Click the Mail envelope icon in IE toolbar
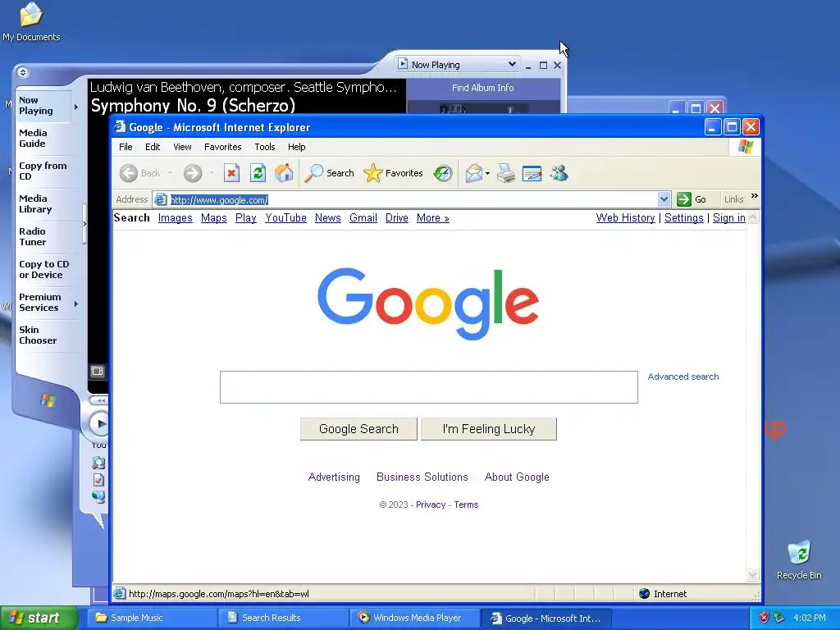The width and height of the screenshot is (840, 630). pos(473,173)
